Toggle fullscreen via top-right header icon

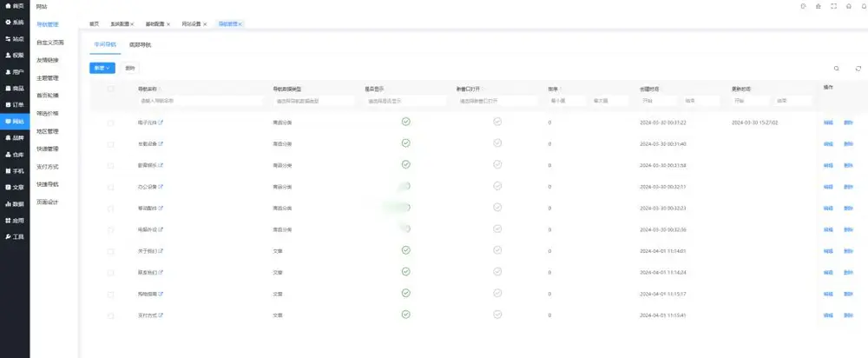point(833,6)
